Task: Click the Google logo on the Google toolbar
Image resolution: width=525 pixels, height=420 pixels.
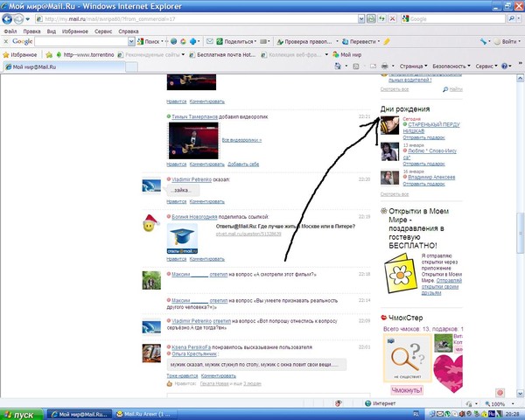Action: (x=22, y=41)
